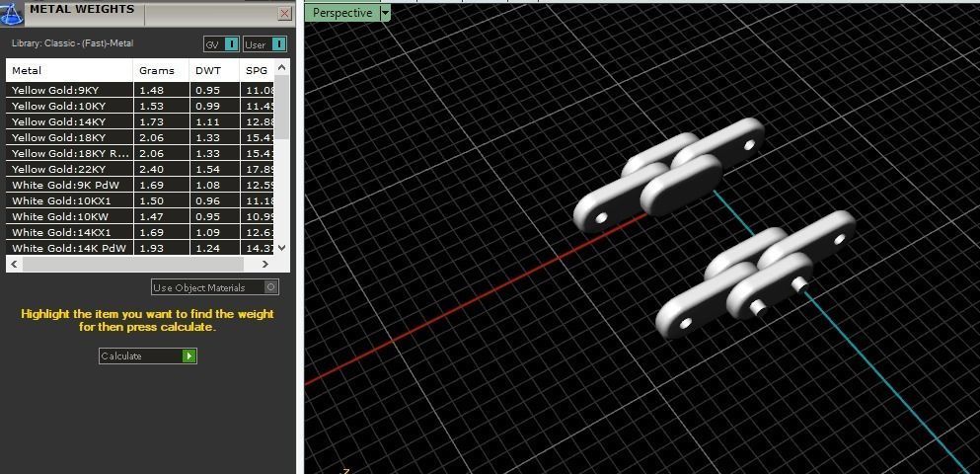980x474 pixels.
Task: Click the green arrow on Calculate
Action: point(188,355)
